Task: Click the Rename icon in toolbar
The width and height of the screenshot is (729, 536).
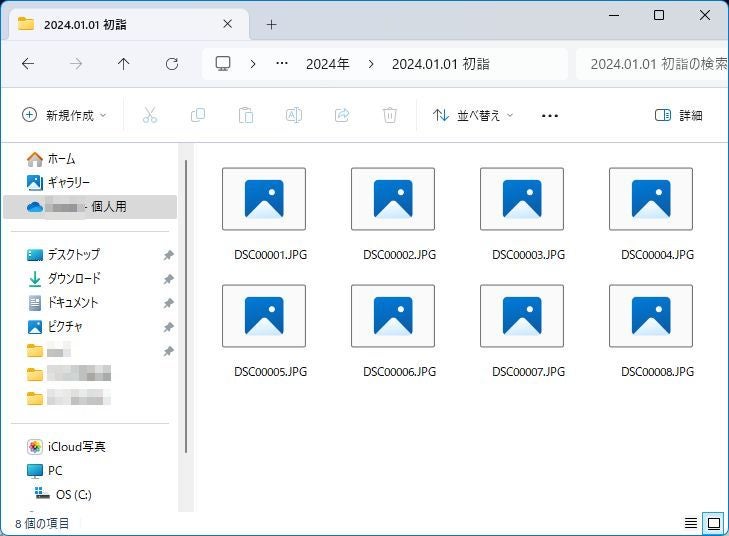Action: [294, 115]
